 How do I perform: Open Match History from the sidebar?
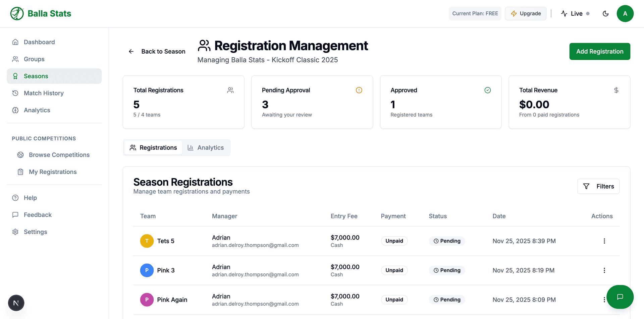pos(44,93)
